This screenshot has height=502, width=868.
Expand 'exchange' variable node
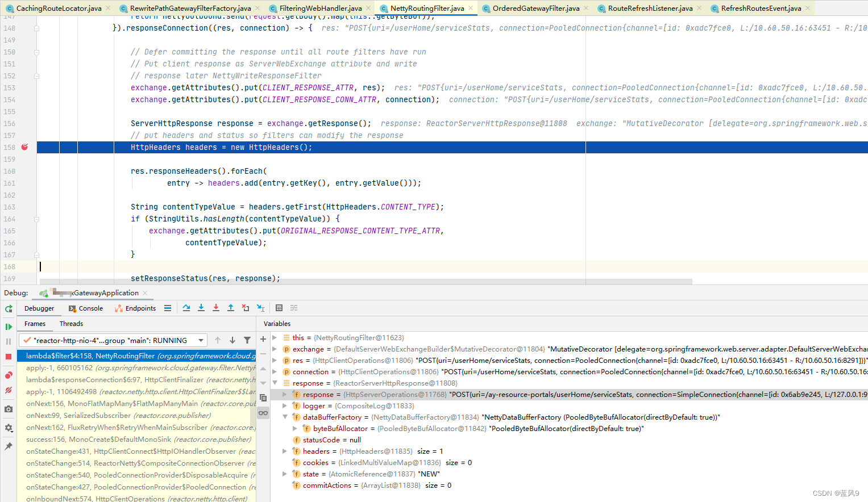tap(275, 349)
